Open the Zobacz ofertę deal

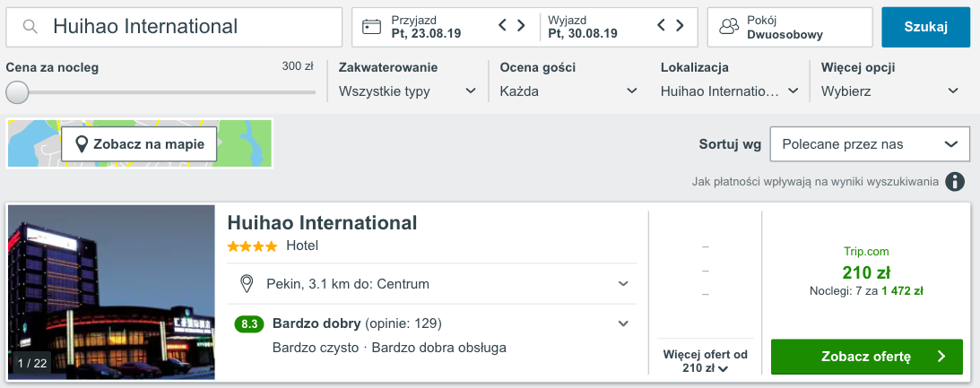coord(867,357)
